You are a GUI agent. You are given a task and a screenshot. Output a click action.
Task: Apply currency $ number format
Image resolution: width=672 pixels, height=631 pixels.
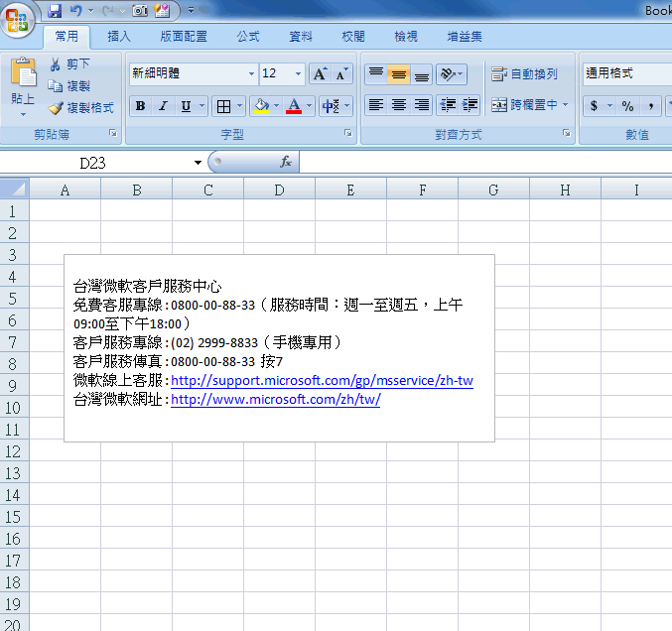594,106
